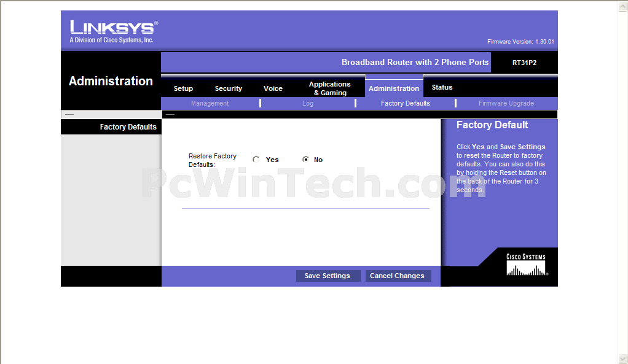The image size is (628, 364).
Task: Click the Firmware Version text
Action: click(520, 42)
